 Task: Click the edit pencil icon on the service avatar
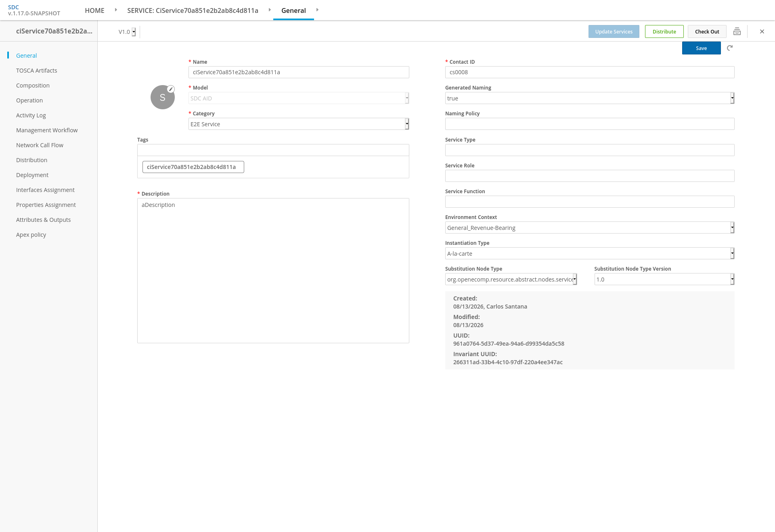pos(171,89)
